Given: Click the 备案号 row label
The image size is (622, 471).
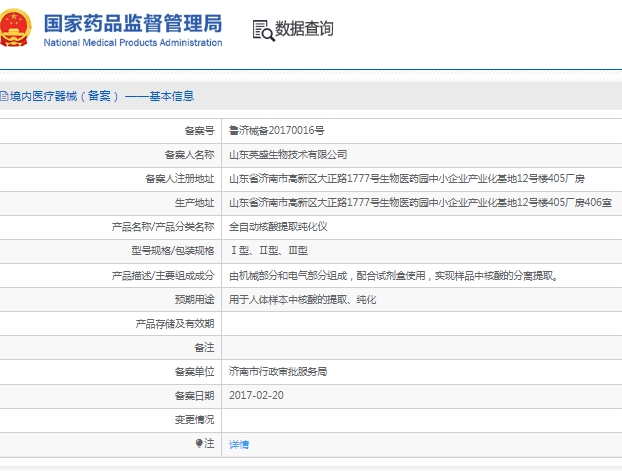Looking at the screenshot, I should [199, 130].
